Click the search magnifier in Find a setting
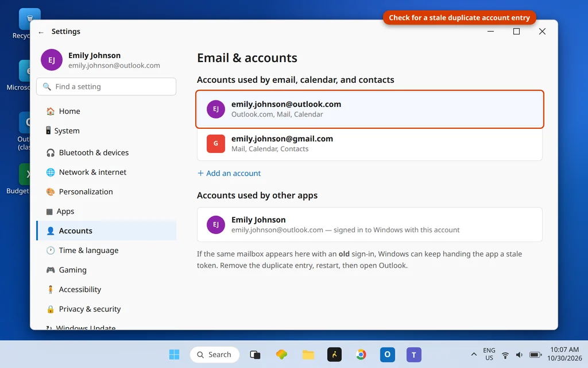588x368 pixels. tap(47, 87)
